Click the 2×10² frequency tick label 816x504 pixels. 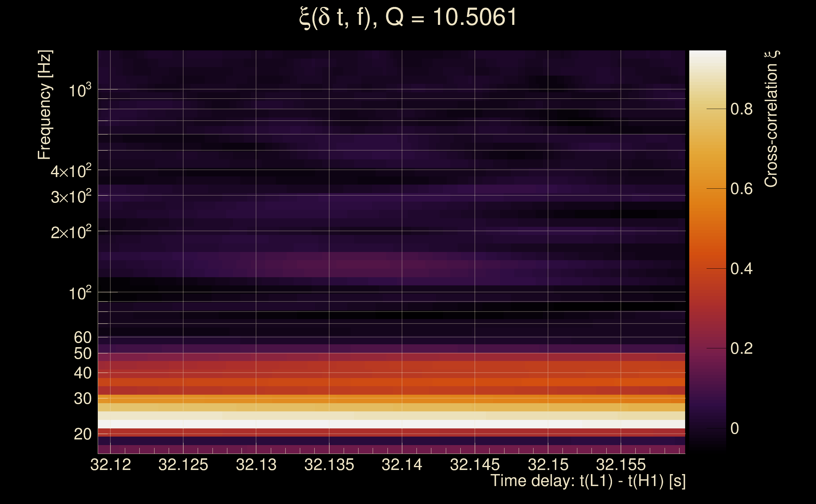[71, 232]
